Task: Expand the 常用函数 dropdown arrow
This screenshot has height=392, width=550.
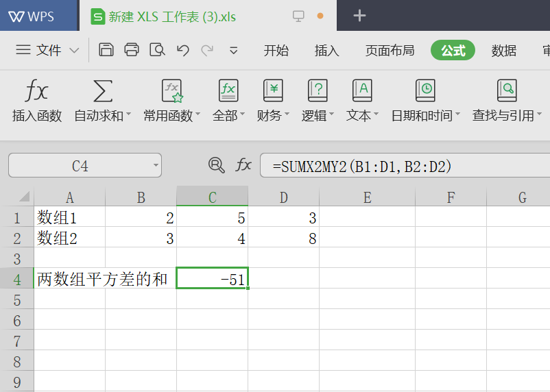Action: click(x=198, y=114)
